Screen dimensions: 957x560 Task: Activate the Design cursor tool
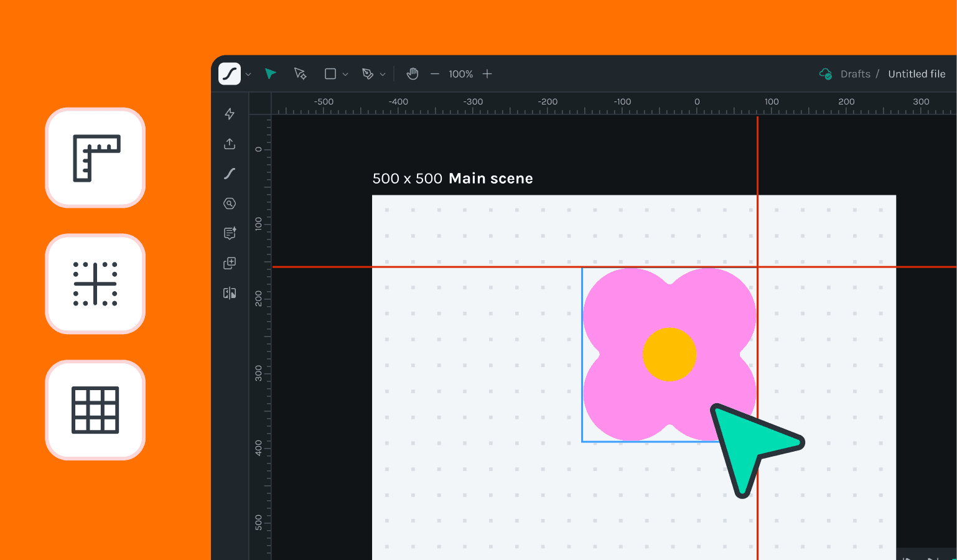(x=300, y=73)
